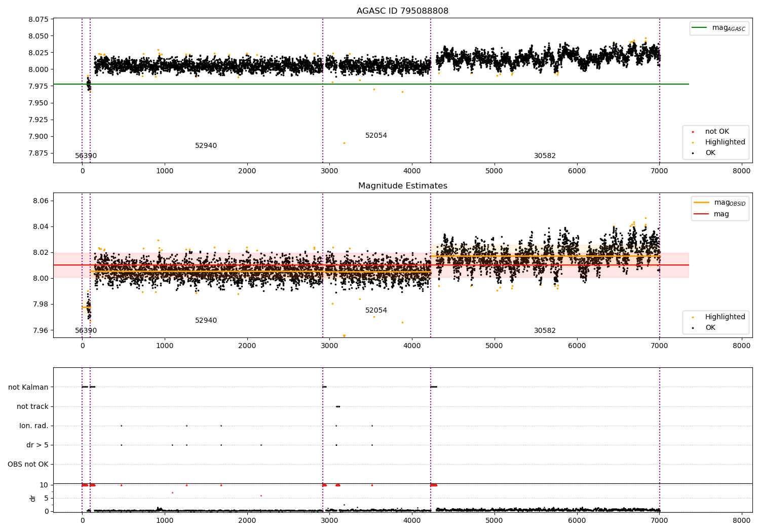This screenshot has width=760, height=532.
Task: Click the 8.075 y-tick label in top plot
Action: coord(39,20)
